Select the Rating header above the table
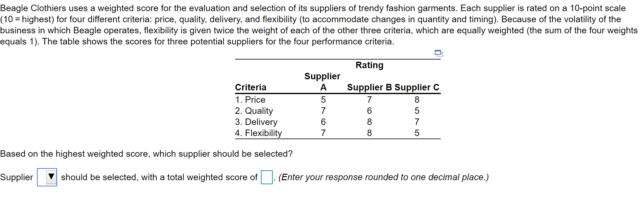The width and height of the screenshot is (644, 199). 369,65
